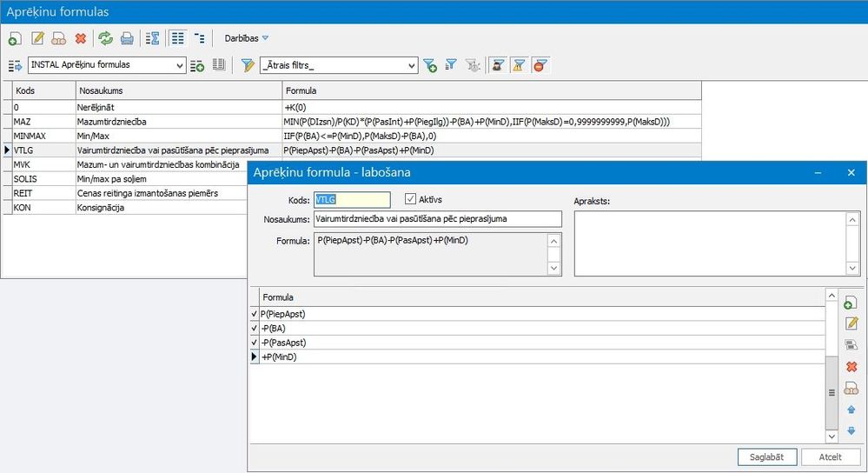Select the Nerēķināt row
The image size is (868, 473).
(x=352, y=108)
